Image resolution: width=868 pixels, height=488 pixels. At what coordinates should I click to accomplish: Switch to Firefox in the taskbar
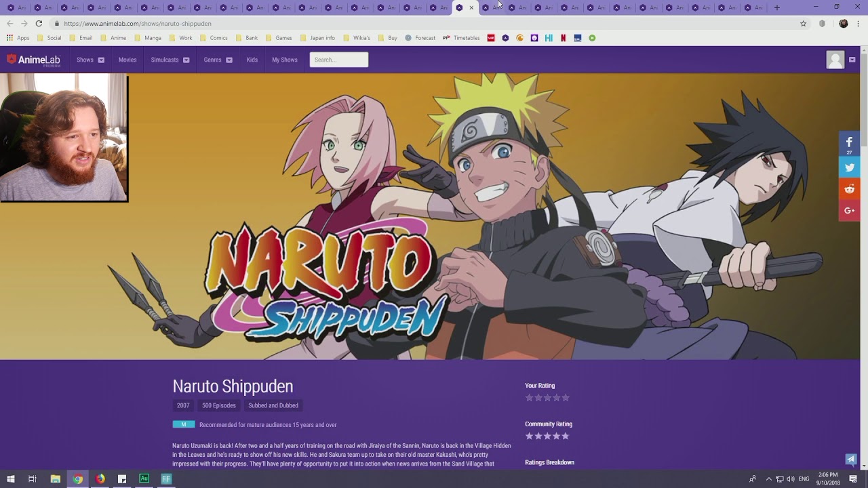[100, 479]
